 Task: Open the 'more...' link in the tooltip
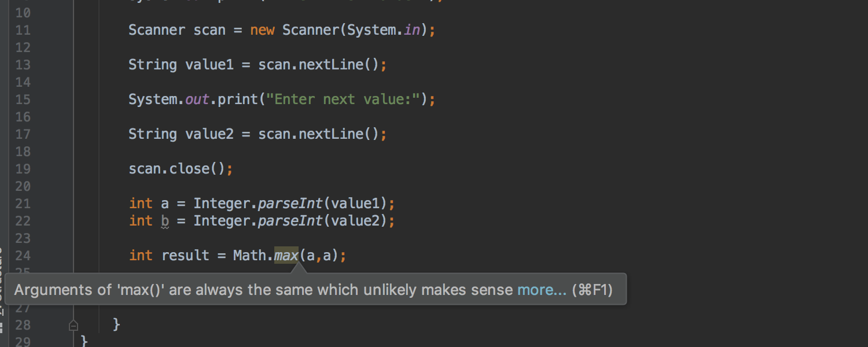point(542,290)
